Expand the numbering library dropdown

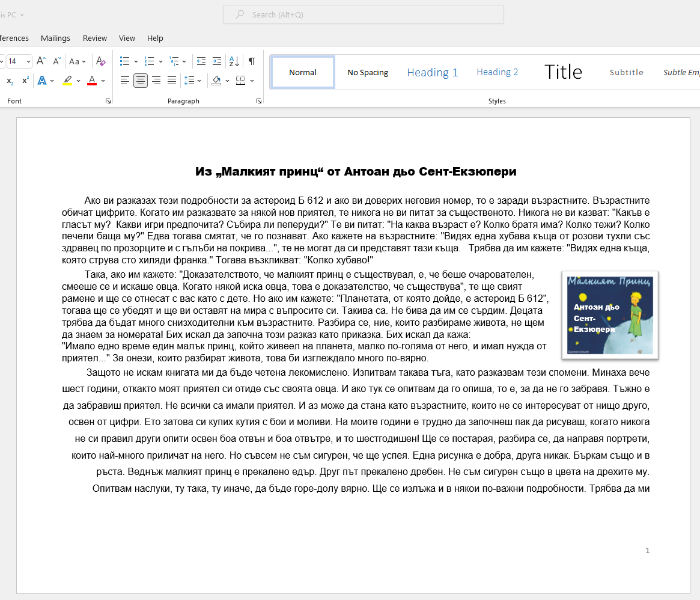tap(160, 62)
